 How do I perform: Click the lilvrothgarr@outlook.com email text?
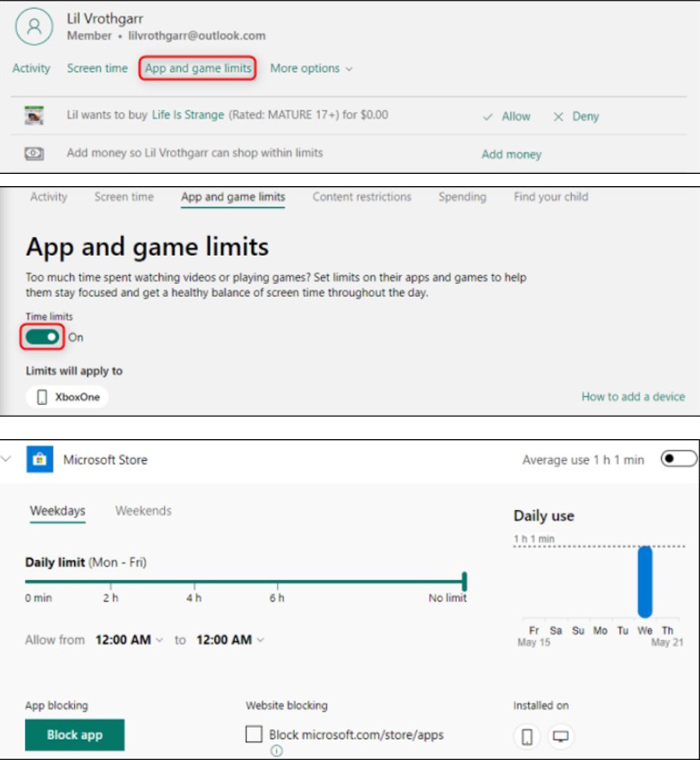tap(197, 36)
